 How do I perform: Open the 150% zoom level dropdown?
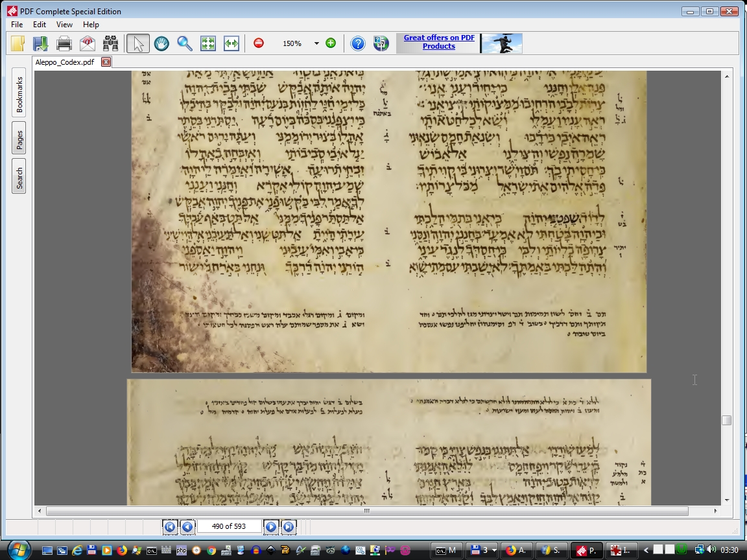(x=316, y=43)
